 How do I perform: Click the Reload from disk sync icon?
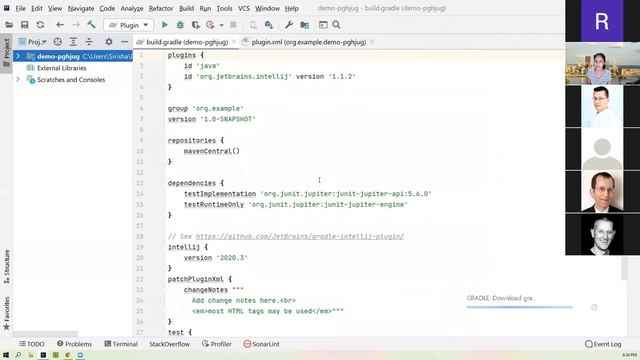pos(40,25)
